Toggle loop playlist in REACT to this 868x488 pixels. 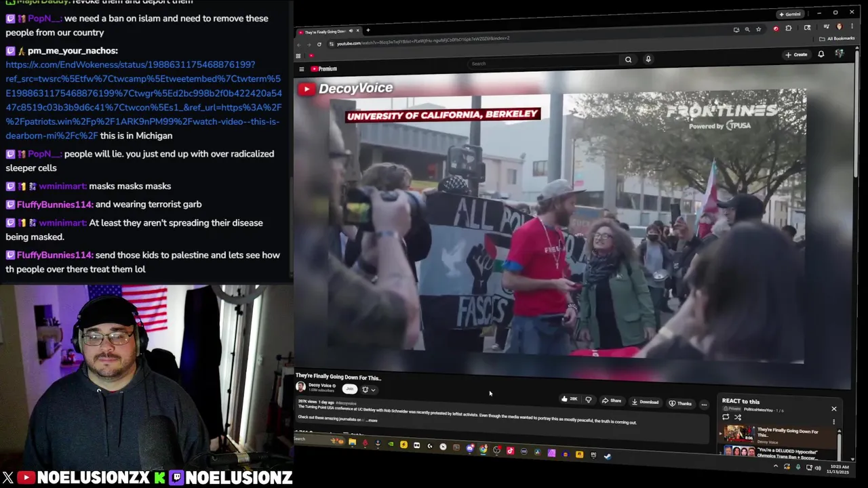click(725, 417)
